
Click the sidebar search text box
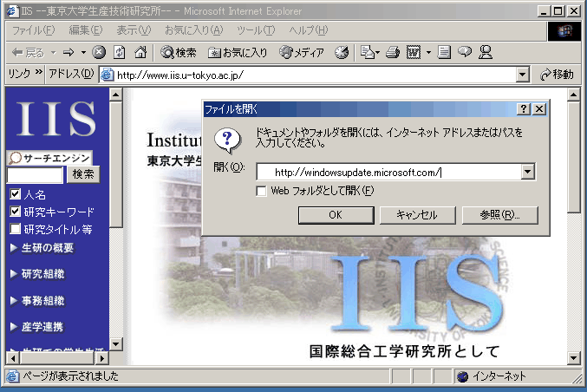click(x=35, y=175)
